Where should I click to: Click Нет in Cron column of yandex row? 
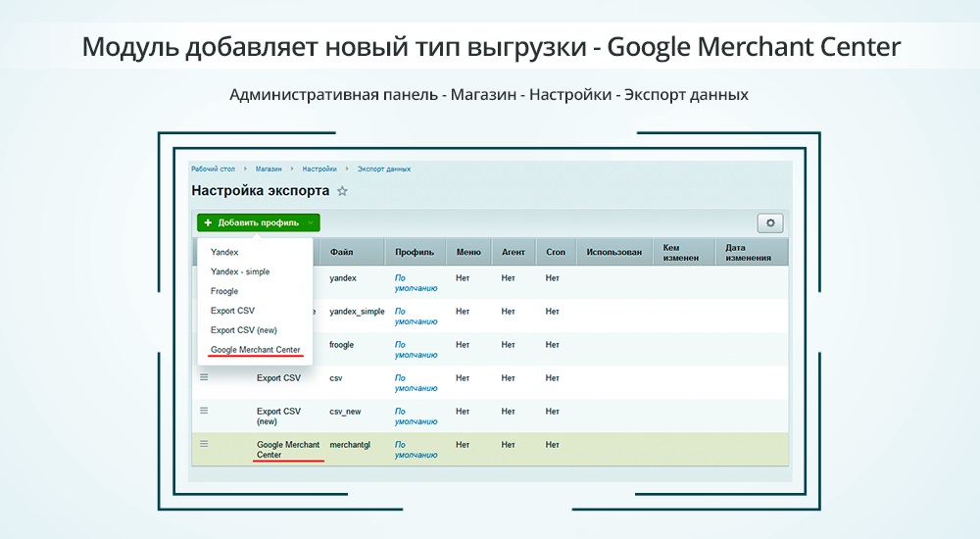pos(552,278)
